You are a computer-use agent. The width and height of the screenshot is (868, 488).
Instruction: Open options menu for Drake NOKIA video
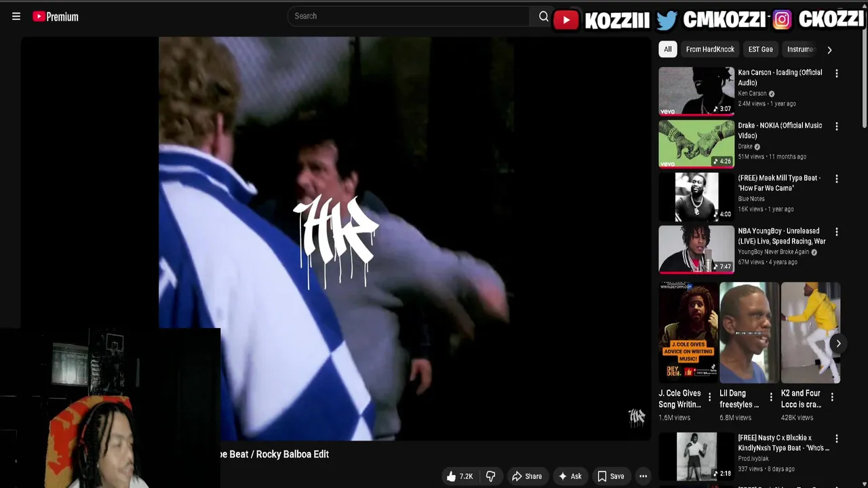[x=836, y=126]
